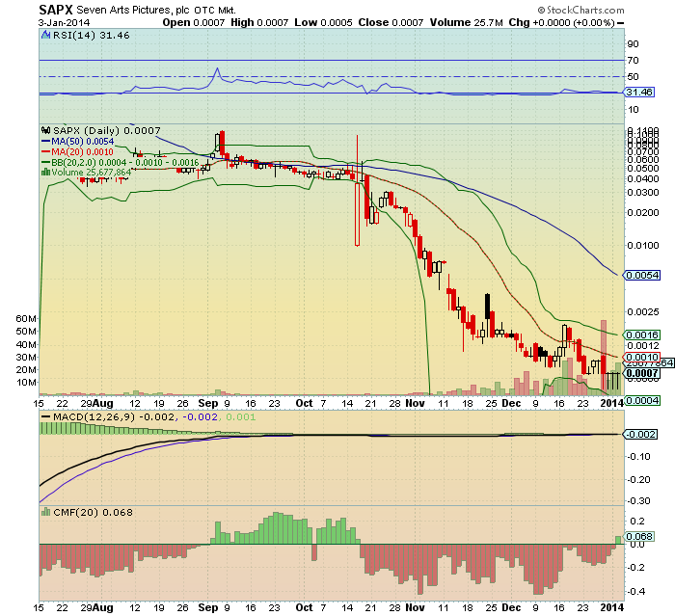Click the blue MA(50) line marker
The width and height of the screenshot is (675, 616).
click(x=45, y=141)
